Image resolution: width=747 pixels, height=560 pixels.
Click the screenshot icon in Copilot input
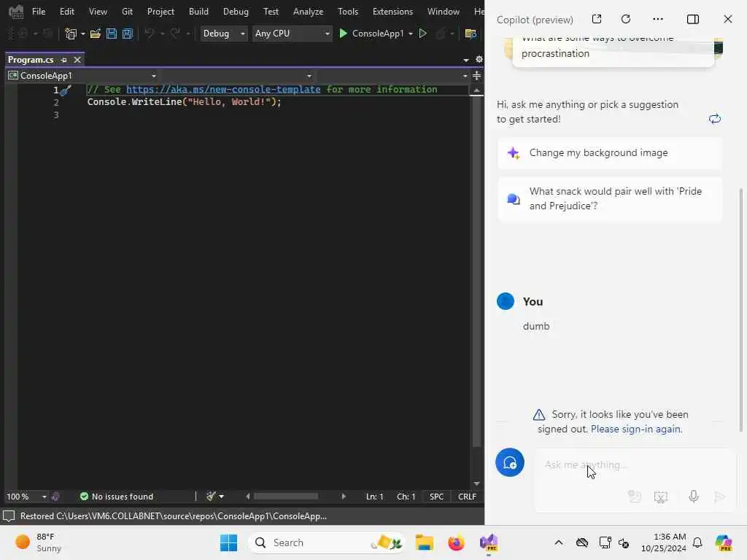point(661,497)
